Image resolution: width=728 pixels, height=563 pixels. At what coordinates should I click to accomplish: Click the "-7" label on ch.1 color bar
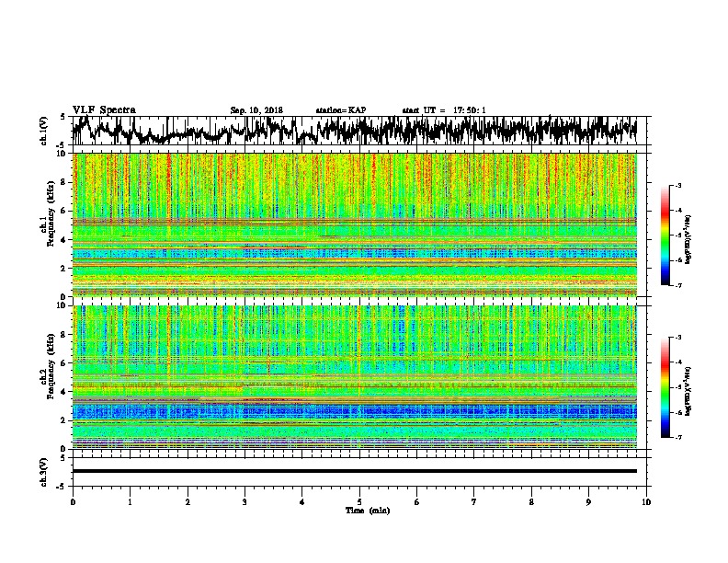678,285
